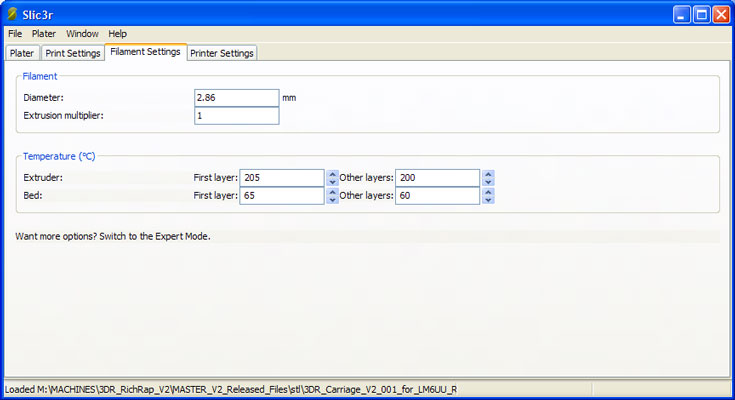Click the filament Diameter input field
Image resolution: width=735 pixels, height=400 pixels.
236,98
